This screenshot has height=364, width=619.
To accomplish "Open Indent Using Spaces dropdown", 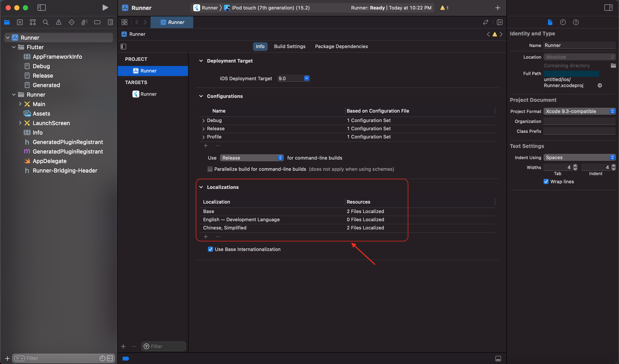I will 580,157.
